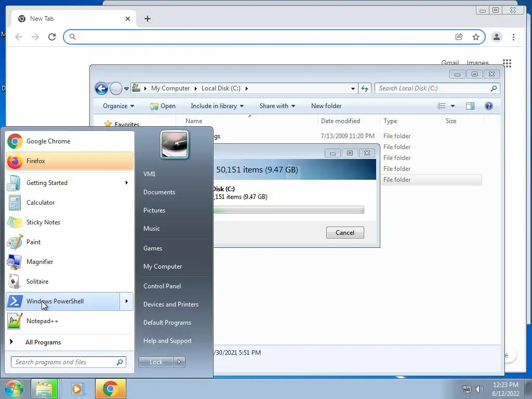The width and height of the screenshot is (532, 399).
Task: Click Open in Explorer toolbar
Action: (163, 106)
